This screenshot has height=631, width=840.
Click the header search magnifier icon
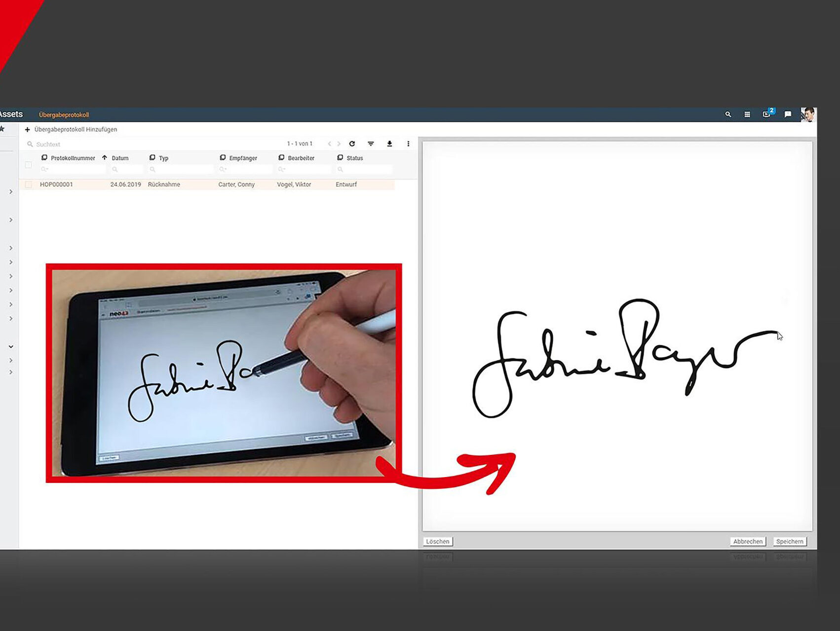coord(728,114)
